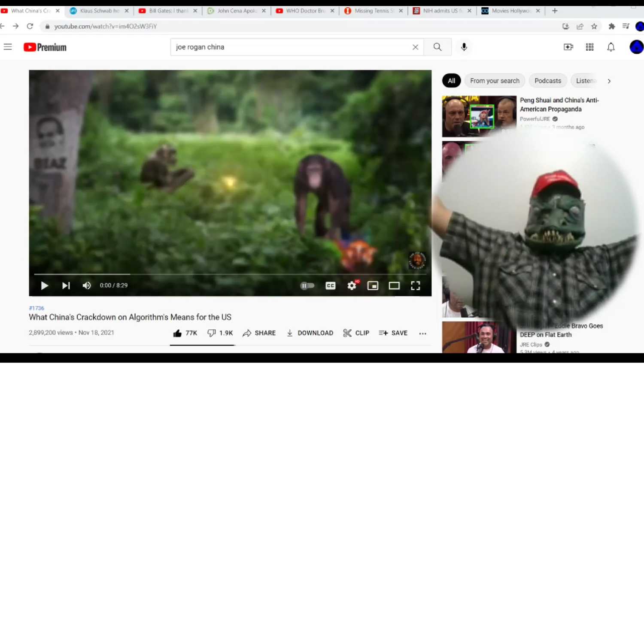Skip to the next video
The height and width of the screenshot is (644, 644).
point(66,286)
